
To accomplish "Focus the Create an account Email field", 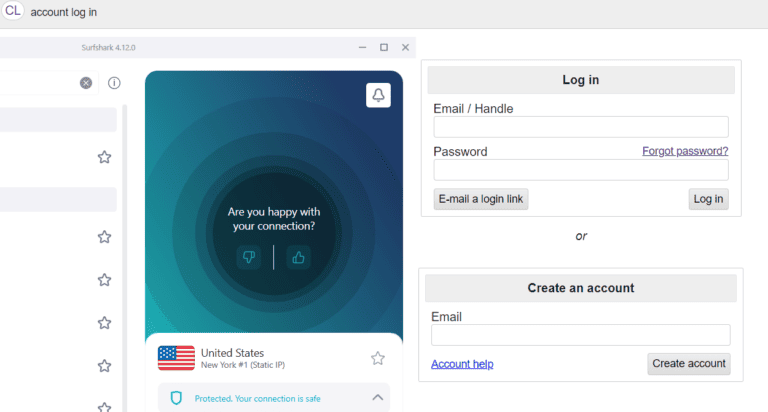I will 581,335.
